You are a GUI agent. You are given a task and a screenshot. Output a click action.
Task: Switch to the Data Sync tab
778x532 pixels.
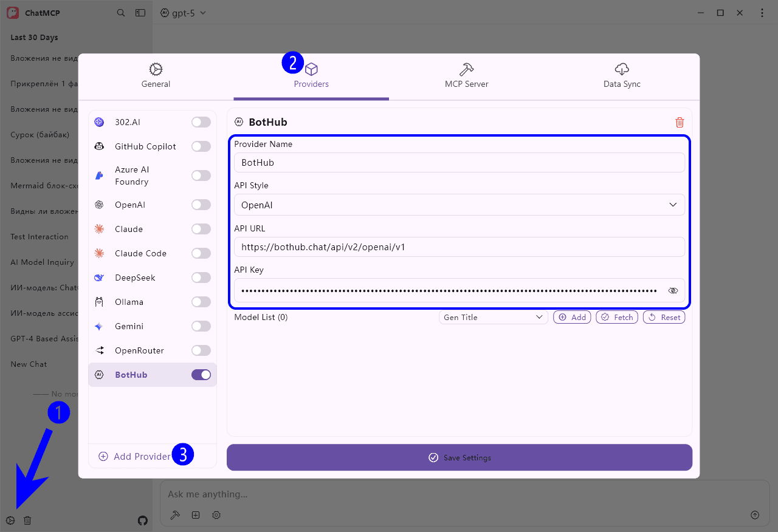pyautogui.click(x=622, y=75)
